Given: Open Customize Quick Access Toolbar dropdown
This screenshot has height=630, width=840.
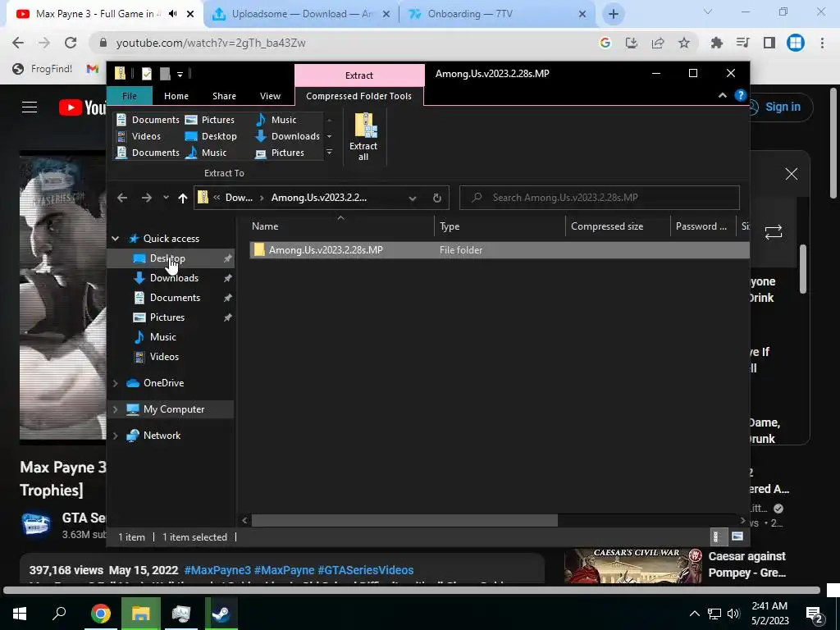Looking at the screenshot, I should [x=180, y=74].
